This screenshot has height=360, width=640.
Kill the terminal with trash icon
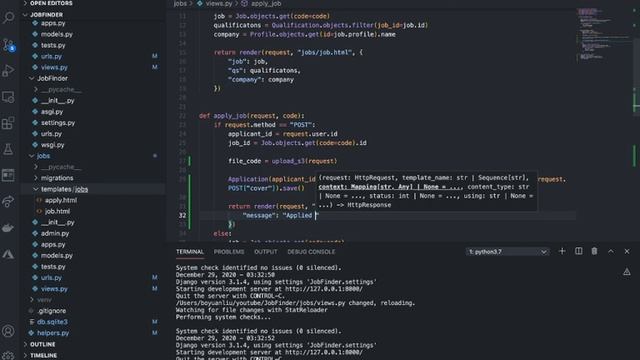coord(594,251)
